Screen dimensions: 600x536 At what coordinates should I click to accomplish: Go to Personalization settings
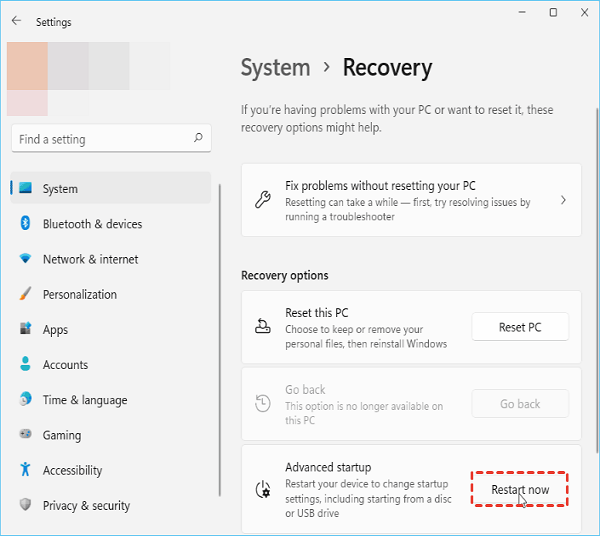[x=80, y=294]
